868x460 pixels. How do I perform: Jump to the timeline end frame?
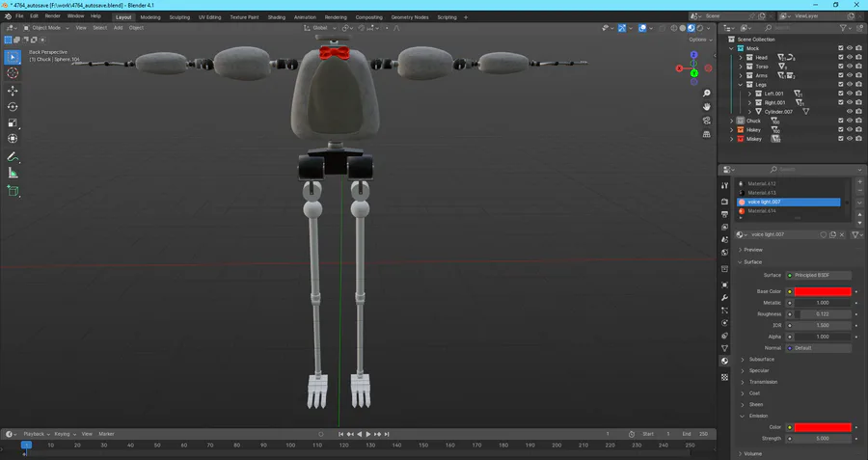(x=387, y=434)
